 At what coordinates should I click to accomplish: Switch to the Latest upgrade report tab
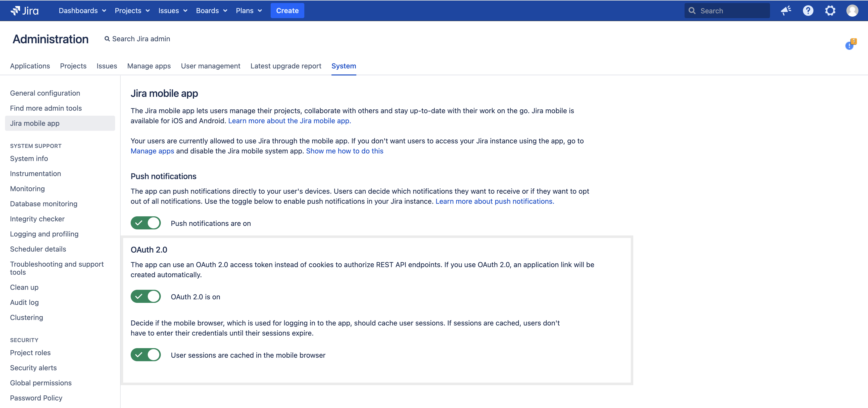[x=286, y=66]
